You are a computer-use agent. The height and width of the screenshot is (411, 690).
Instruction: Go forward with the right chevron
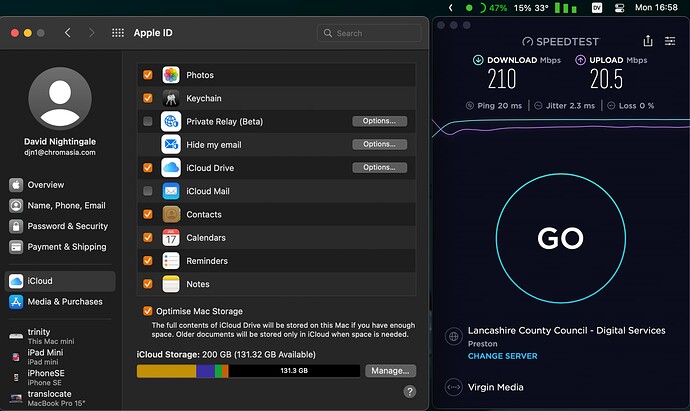point(92,33)
